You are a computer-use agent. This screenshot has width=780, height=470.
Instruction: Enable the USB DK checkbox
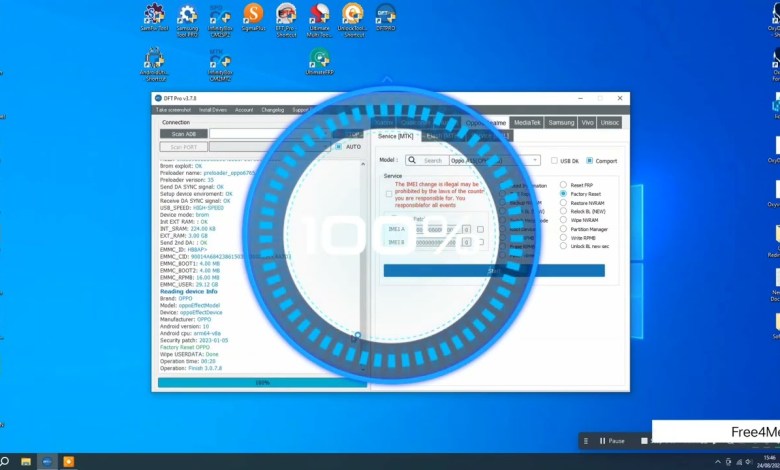click(x=555, y=160)
